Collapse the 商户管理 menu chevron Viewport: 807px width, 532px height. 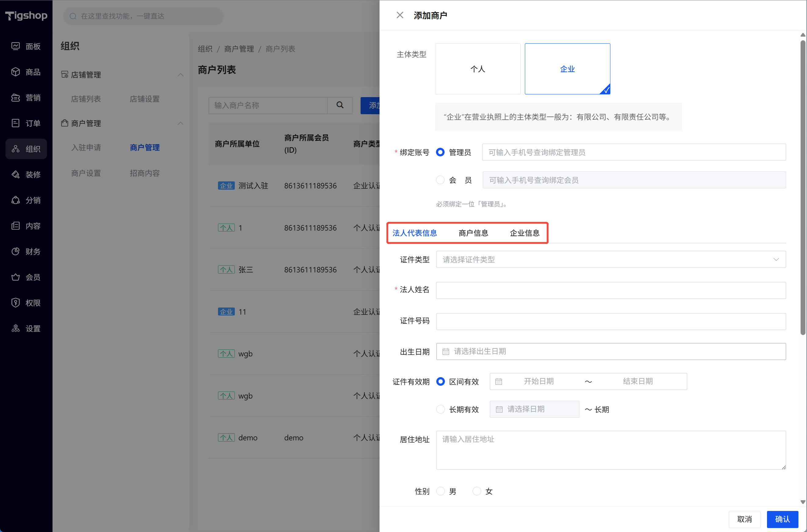coord(180,123)
